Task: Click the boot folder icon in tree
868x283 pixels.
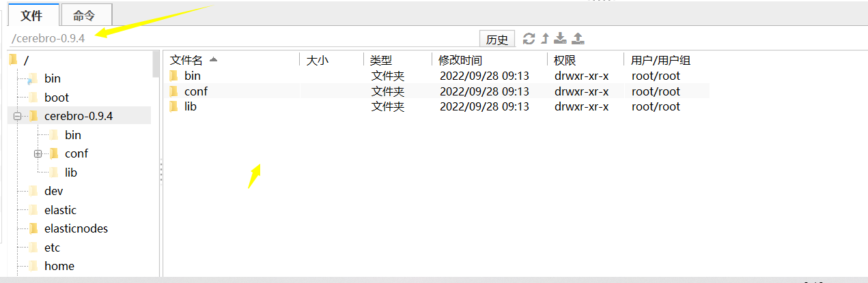Action: pyautogui.click(x=33, y=98)
